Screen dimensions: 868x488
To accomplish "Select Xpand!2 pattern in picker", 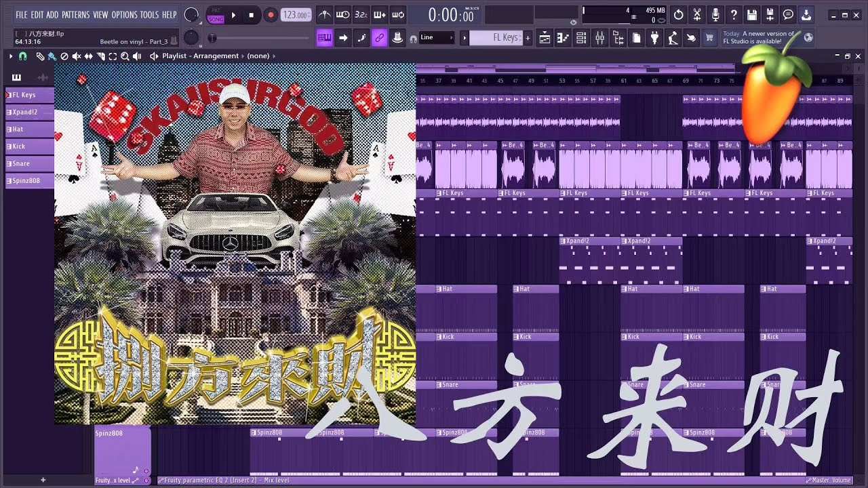I will [30, 112].
